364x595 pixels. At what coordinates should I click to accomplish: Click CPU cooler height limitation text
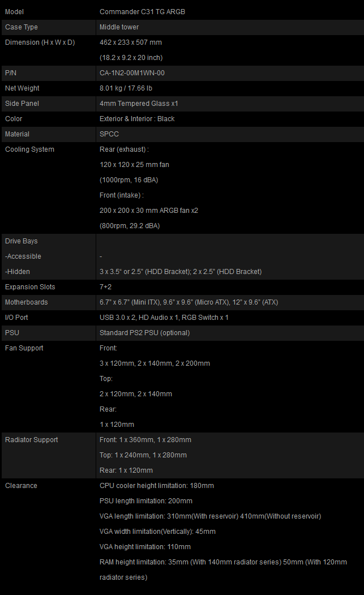[x=157, y=486]
